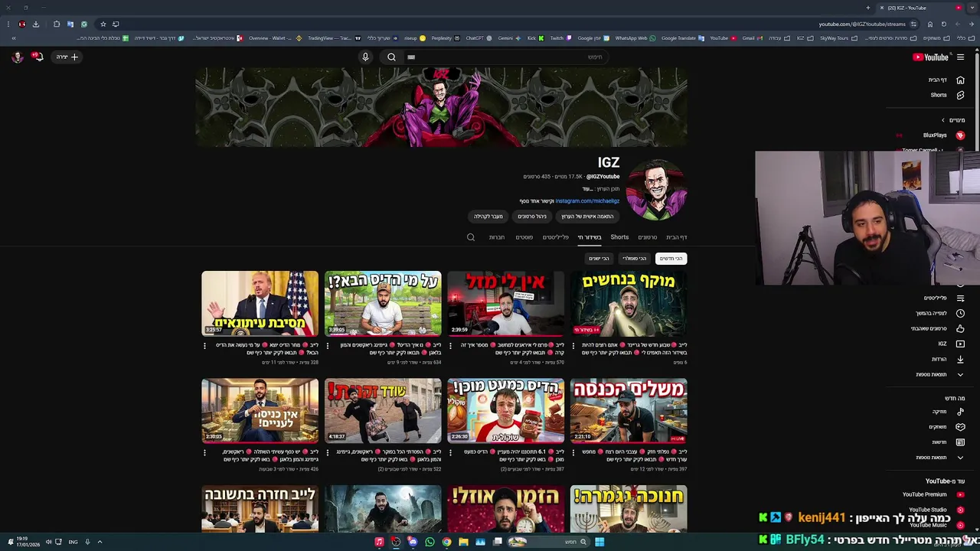Open WhatsApp from the taskbar
Image resolution: width=980 pixels, height=551 pixels.
point(430,542)
